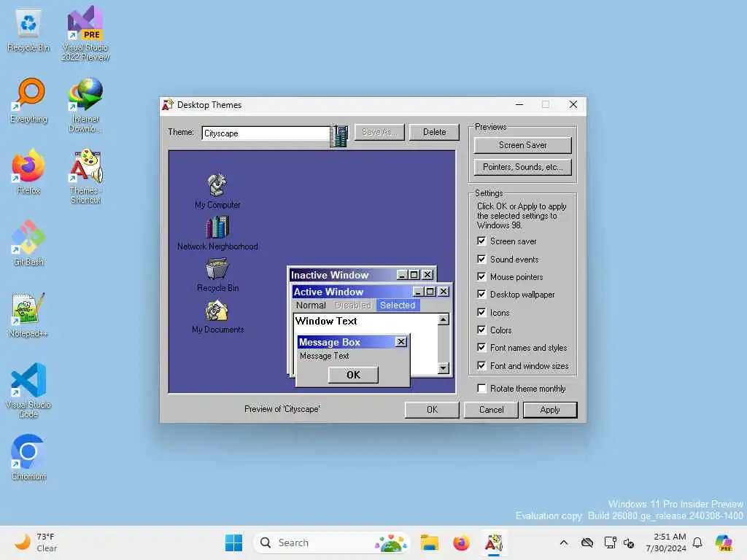Click the Normal menu item in preview
This screenshot has width=747, height=560.
(311, 306)
